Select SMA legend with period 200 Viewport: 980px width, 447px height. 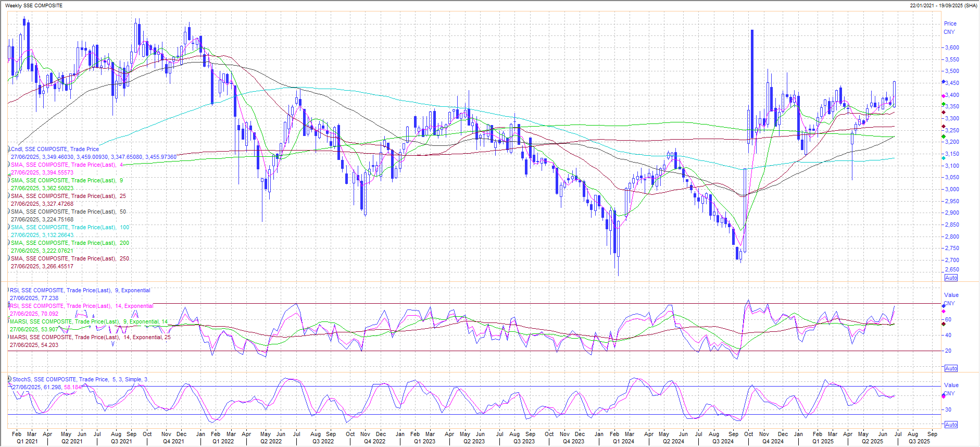tap(70, 243)
